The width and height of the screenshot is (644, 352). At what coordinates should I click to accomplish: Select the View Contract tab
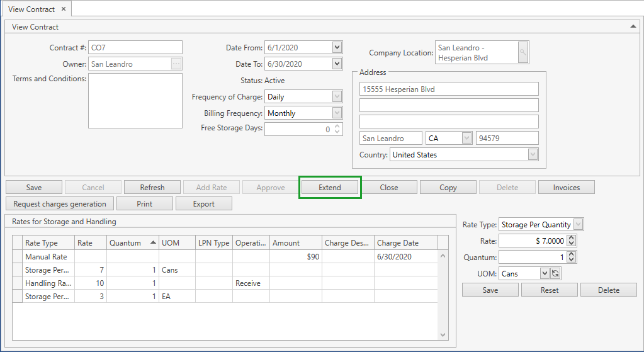click(x=31, y=9)
